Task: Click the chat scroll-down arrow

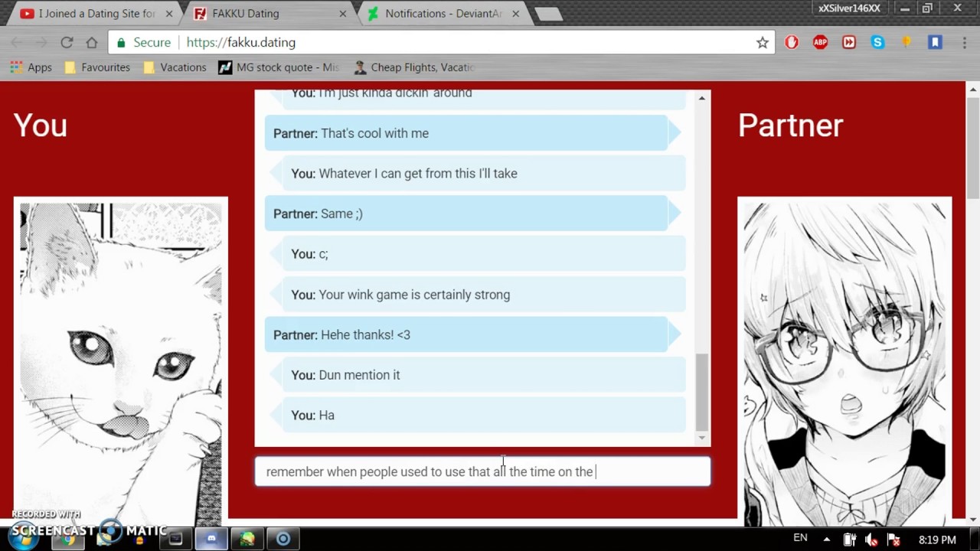Action: click(702, 438)
